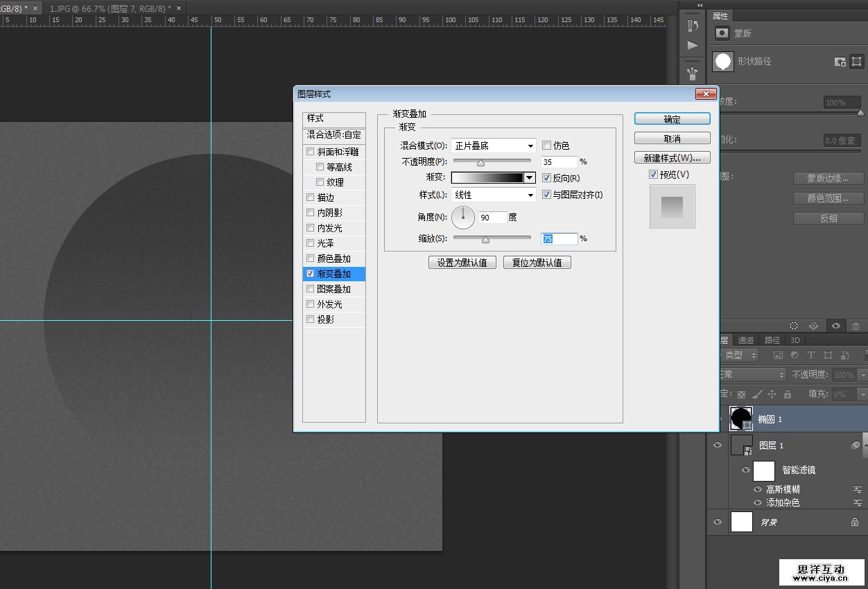This screenshot has width=868, height=589.
Task: Open the History panel icon
Action: coord(693,26)
